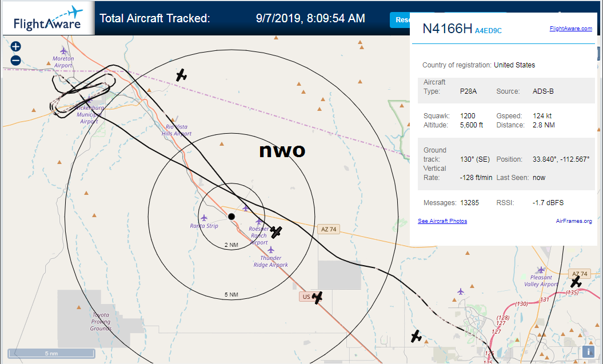This screenshot has width=603, height=364.
Task: Select the aircraft at bottom near the 127 road
Action: [416, 336]
